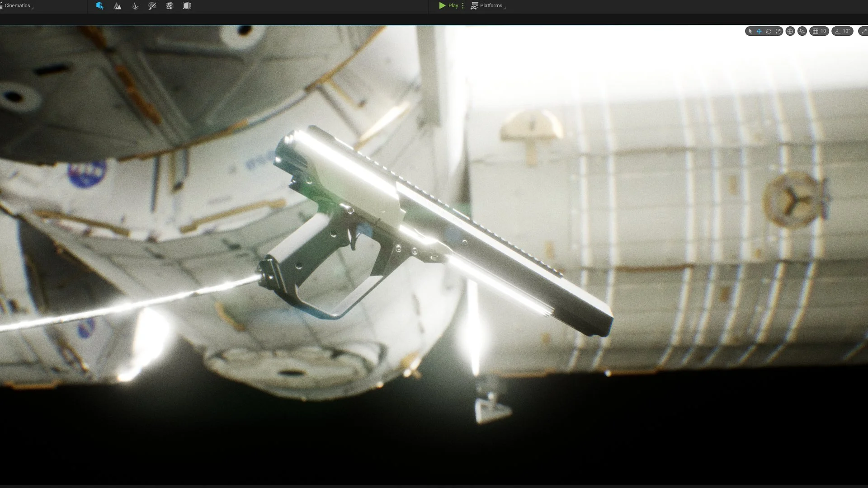Viewport: 868px width, 488px height.
Task: Open Play options three-dot menu
Action: pos(463,6)
